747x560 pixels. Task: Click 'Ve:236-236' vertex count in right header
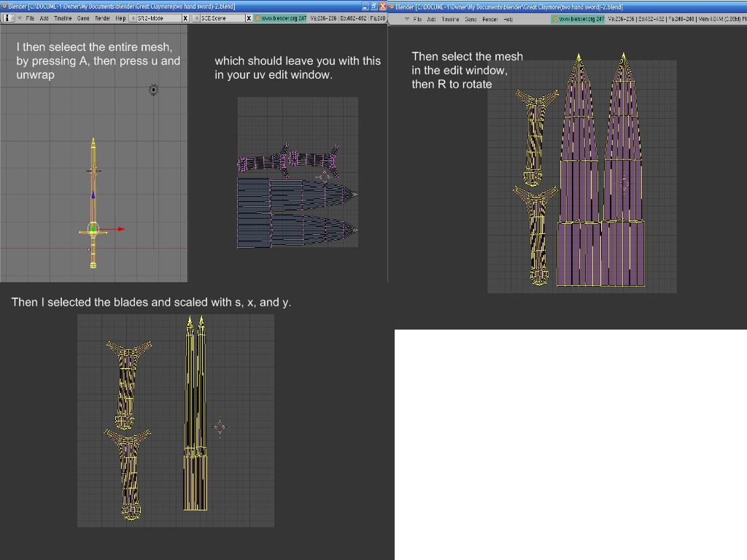(621, 19)
